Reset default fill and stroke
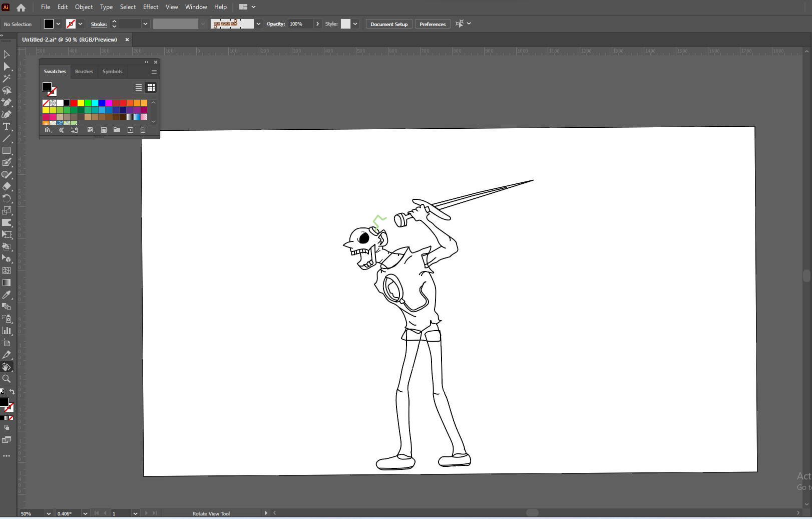This screenshot has width=812, height=519. point(3,392)
